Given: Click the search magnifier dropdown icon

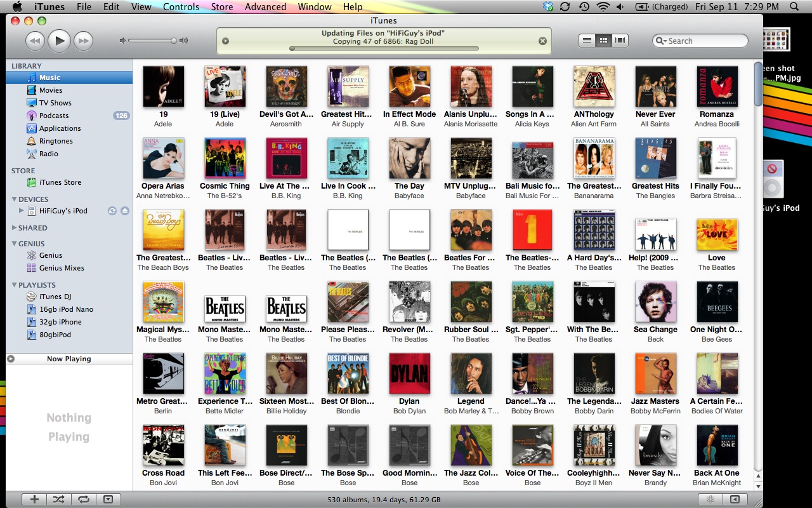Looking at the screenshot, I should click(662, 41).
